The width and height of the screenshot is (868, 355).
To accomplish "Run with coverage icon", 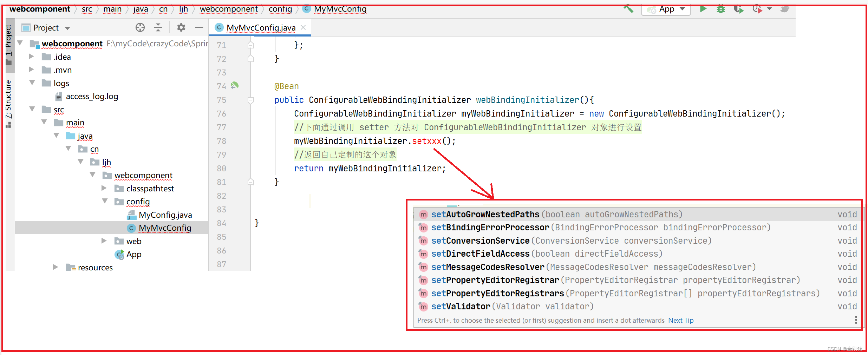I will pos(739,9).
